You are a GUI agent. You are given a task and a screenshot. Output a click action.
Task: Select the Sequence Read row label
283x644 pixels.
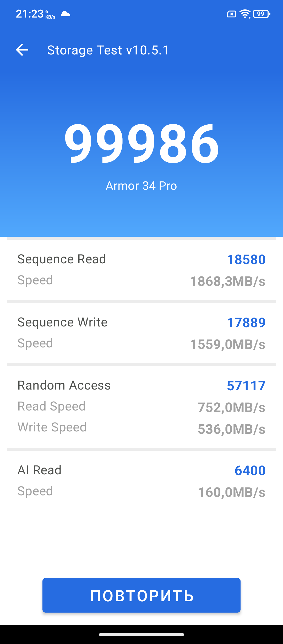point(62,259)
